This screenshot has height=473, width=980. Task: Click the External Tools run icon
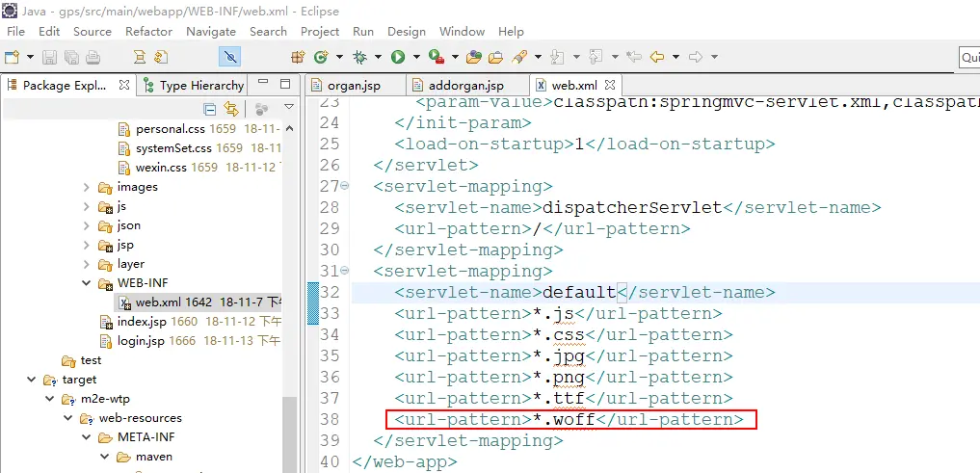(437, 58)
